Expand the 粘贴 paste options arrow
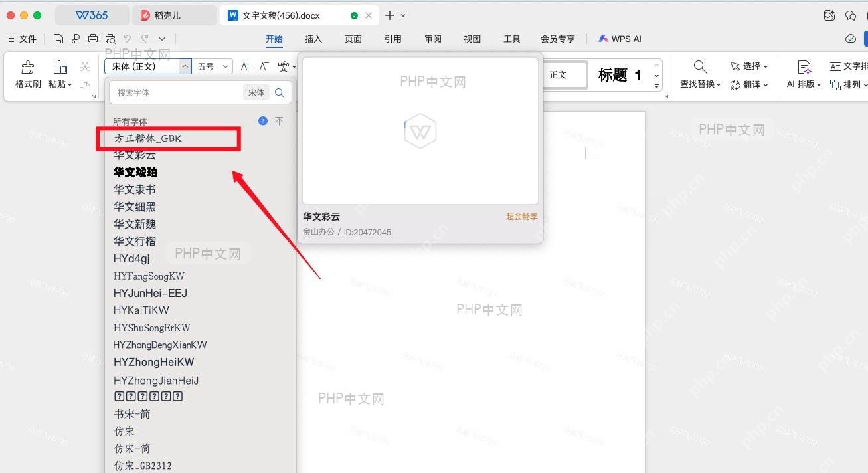 (x=70, y=85)
